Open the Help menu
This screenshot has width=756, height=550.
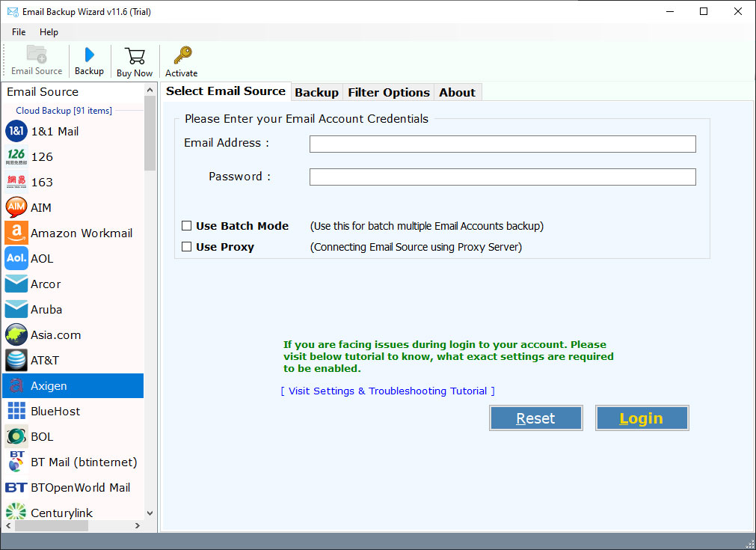tap(49, 32)
